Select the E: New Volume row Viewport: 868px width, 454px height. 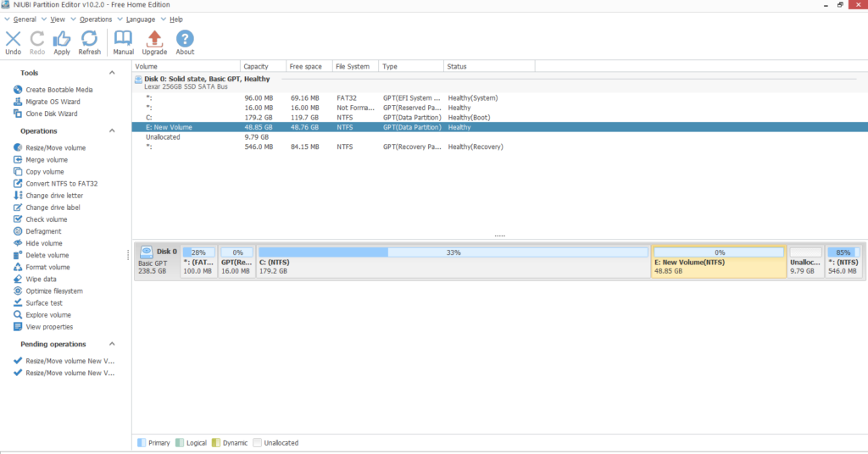point(500,127)
